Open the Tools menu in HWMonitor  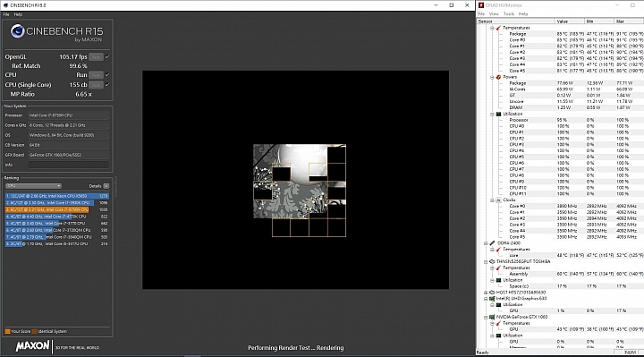tap(508, 13)
